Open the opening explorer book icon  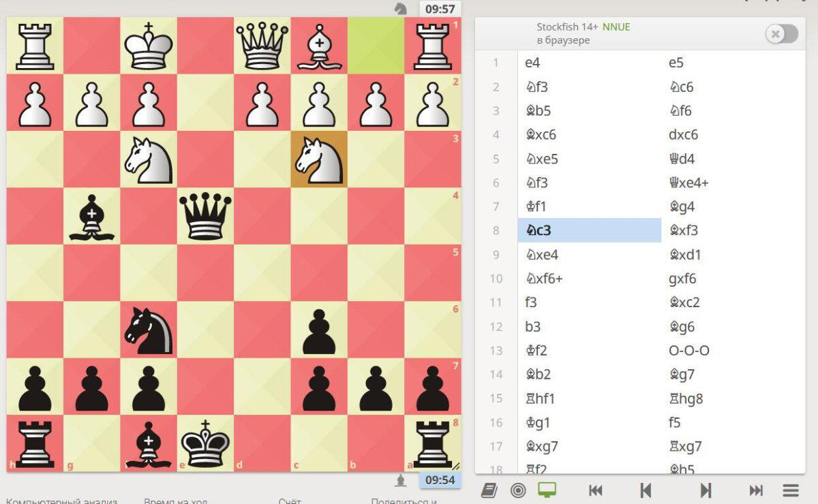[x=489, y=490]
